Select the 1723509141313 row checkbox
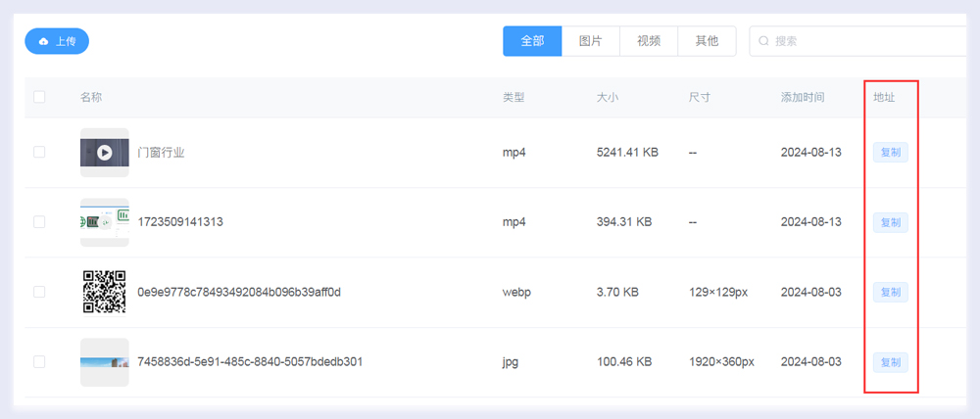Viewport: 980px width, 419px height. click(x=39, y=222)
